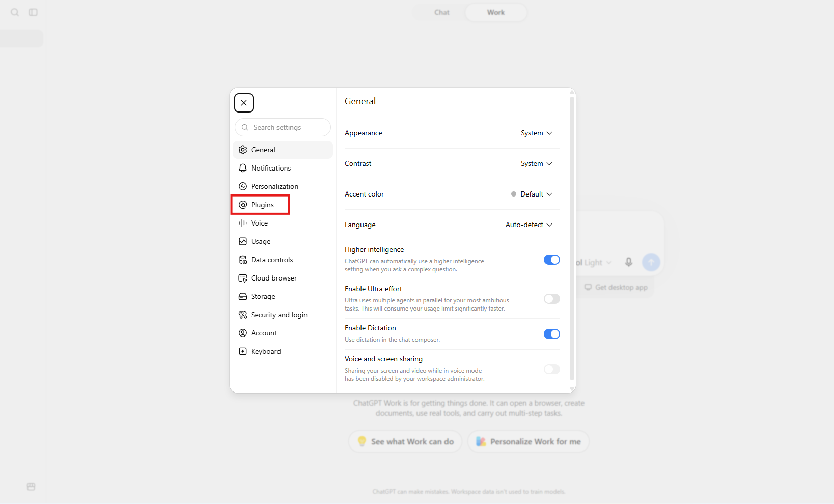Open Data controls database icon
Image resolution: width=834 pixels, height=504 pixels.
[243, 260]
